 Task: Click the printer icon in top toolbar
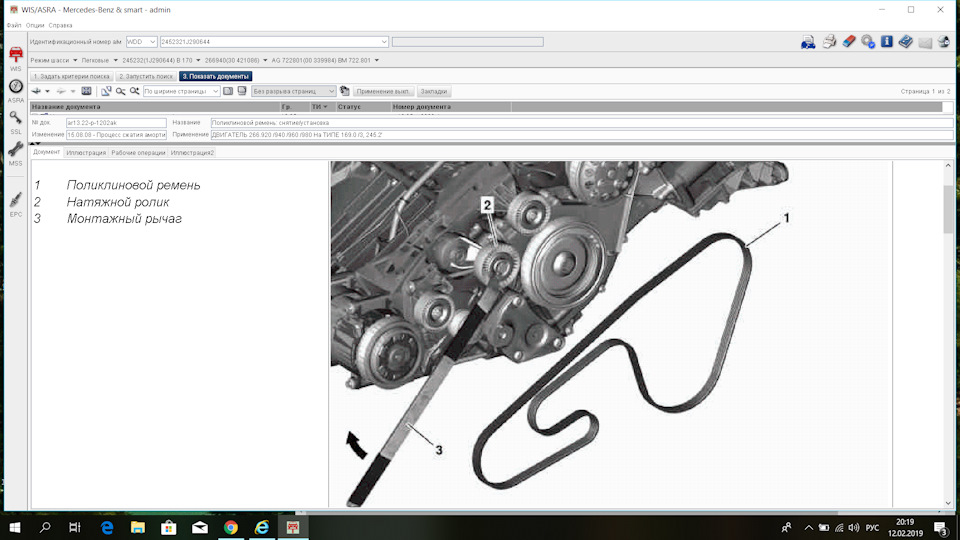pyautogui.click(x=829, y=42)
